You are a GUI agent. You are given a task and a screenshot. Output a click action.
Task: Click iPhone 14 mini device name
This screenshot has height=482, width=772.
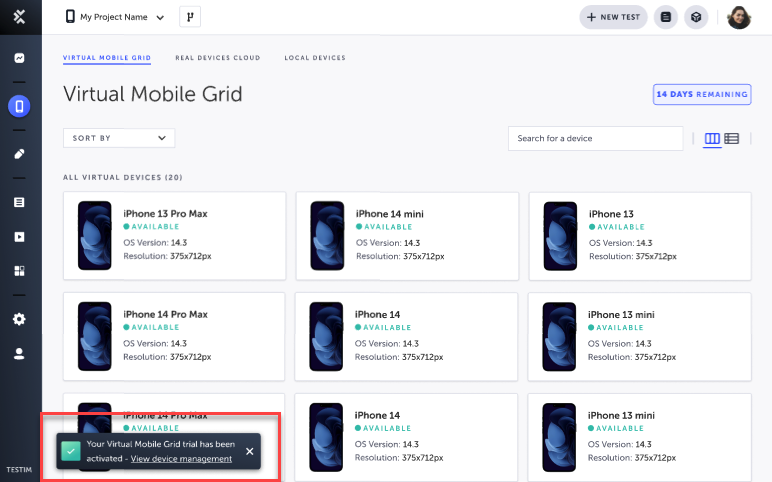389,214
